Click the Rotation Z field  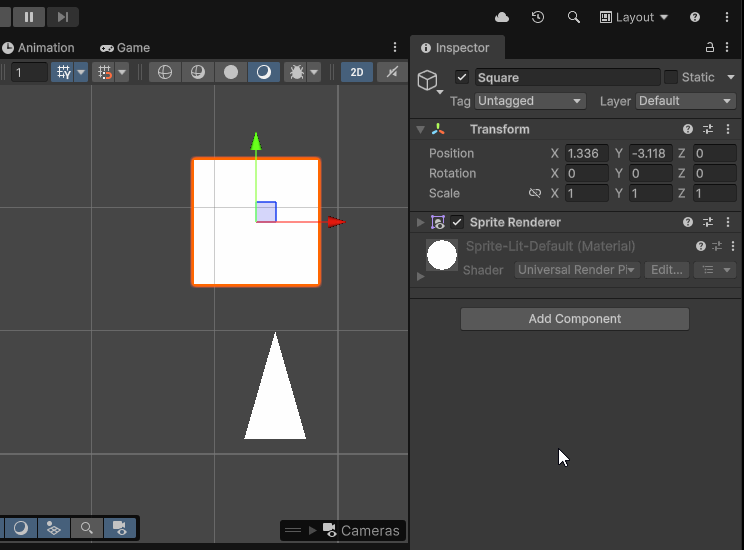click(715, 173)
